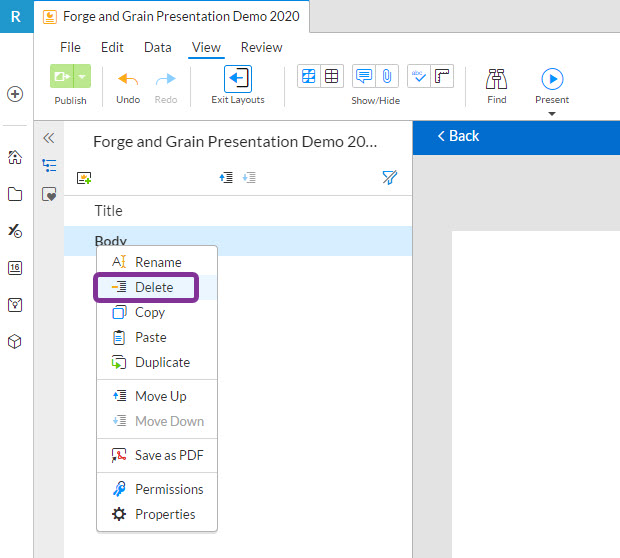620x558 pixels.
Task: Click the Find binoculars button
Action: click(x=497, y=86)
